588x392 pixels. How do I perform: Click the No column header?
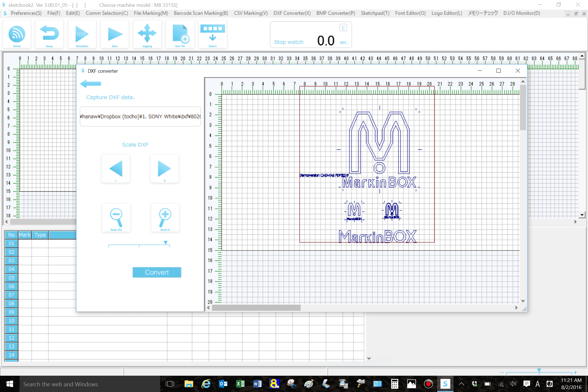click(x=11, y=235)
